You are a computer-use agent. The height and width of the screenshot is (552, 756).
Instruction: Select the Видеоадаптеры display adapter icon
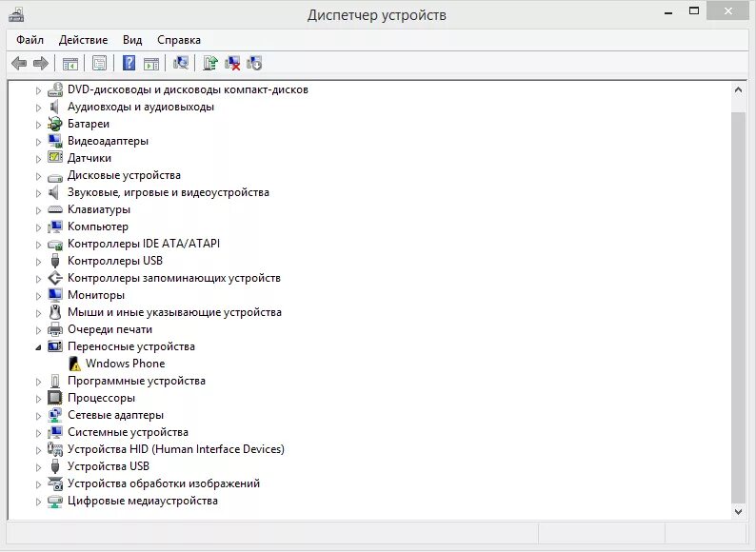(55, 141)
